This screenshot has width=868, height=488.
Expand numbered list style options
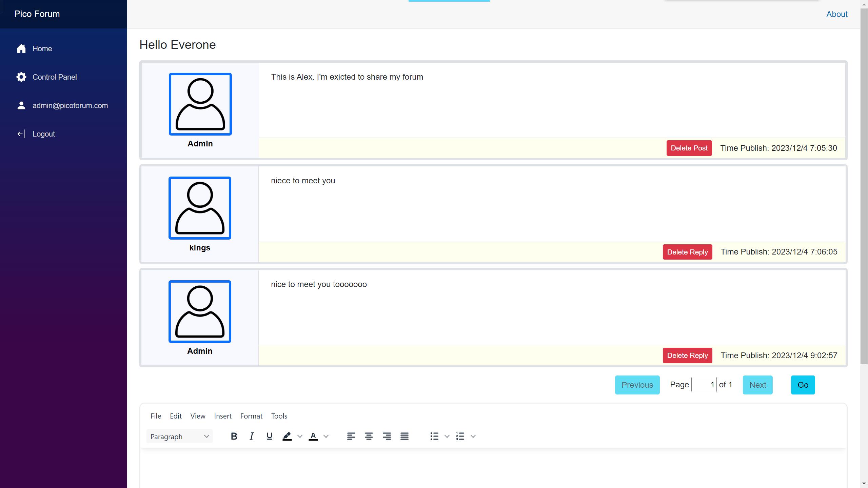point(473,436)
